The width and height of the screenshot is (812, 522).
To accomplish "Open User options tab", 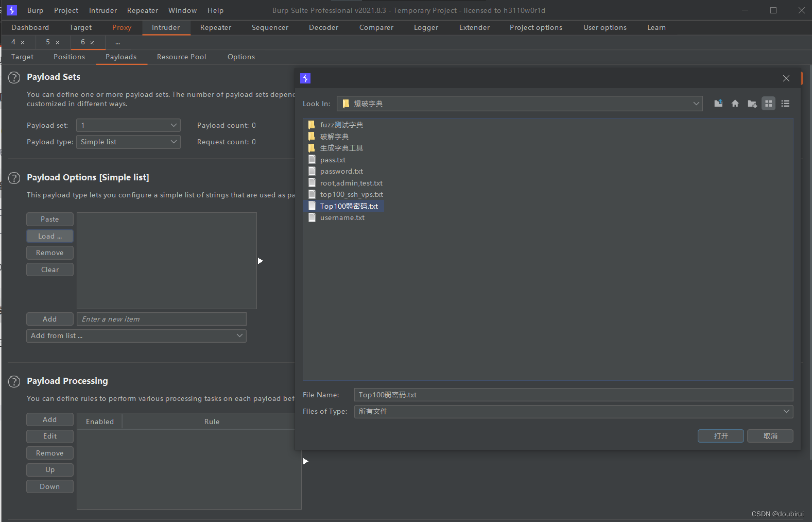I will tap(605, 27).
